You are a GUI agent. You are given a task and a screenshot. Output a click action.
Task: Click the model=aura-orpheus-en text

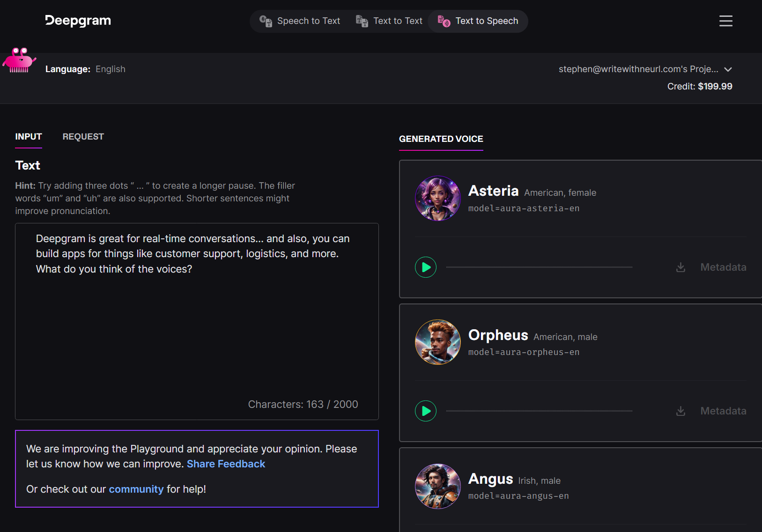tap(524, 352)
